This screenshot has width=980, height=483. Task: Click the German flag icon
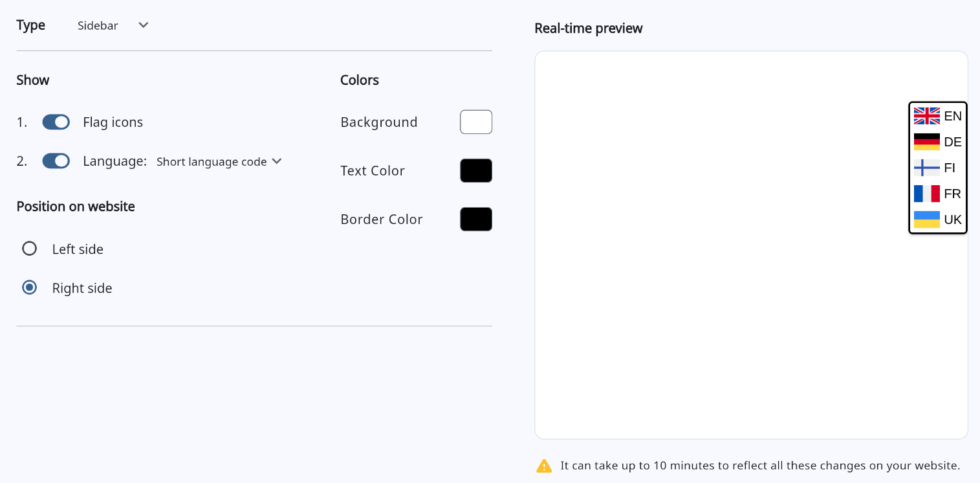[x=926, y=142]
